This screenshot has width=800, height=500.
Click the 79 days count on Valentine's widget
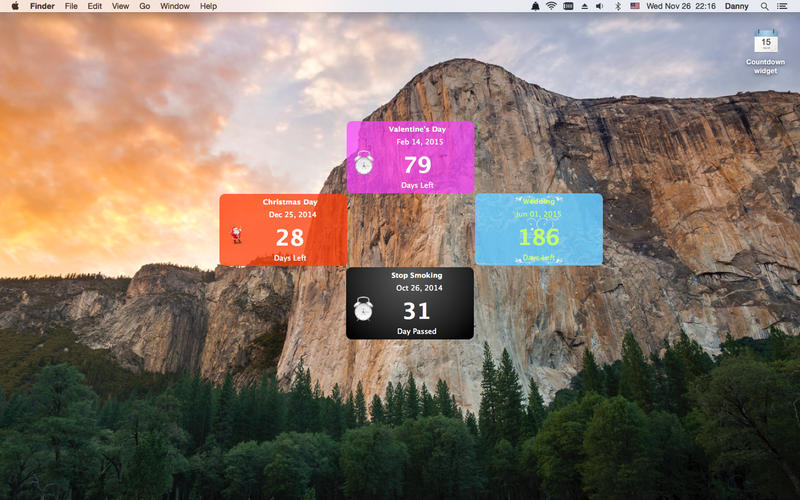[417, 165]
